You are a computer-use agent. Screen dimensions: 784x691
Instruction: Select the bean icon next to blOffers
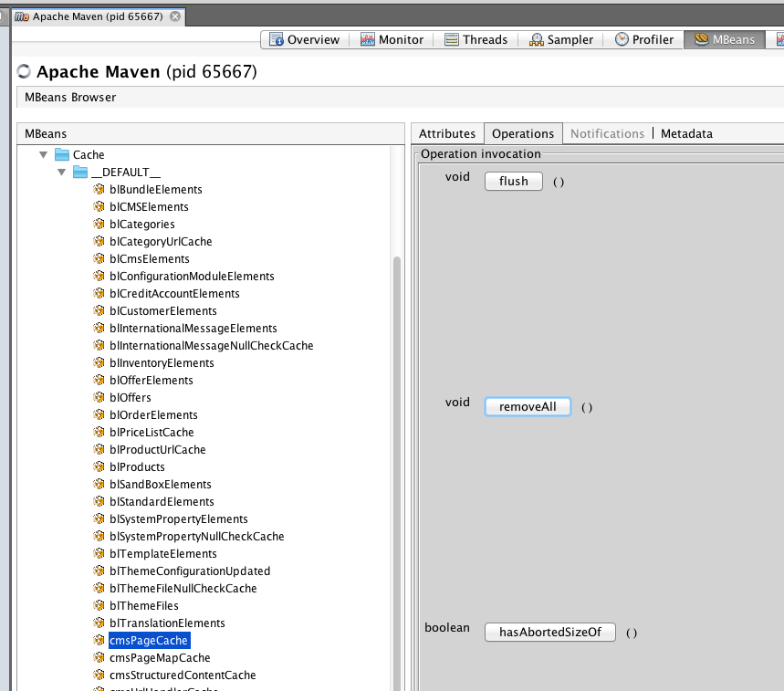coord(99,397)
